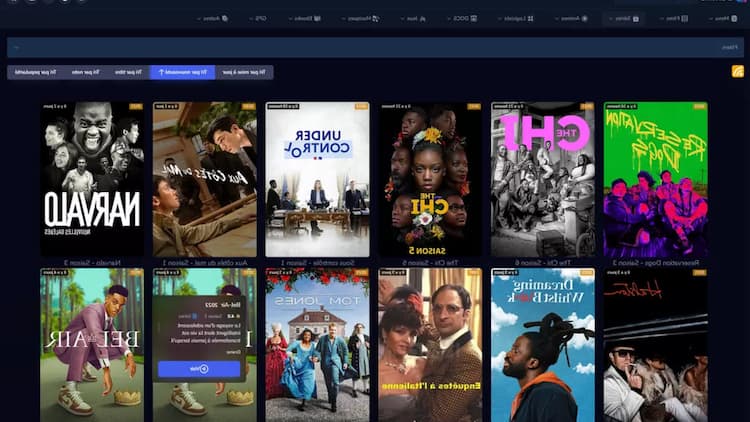Open the Under Control series poster
Screen dimensions: 750x422
pos(318,179)
